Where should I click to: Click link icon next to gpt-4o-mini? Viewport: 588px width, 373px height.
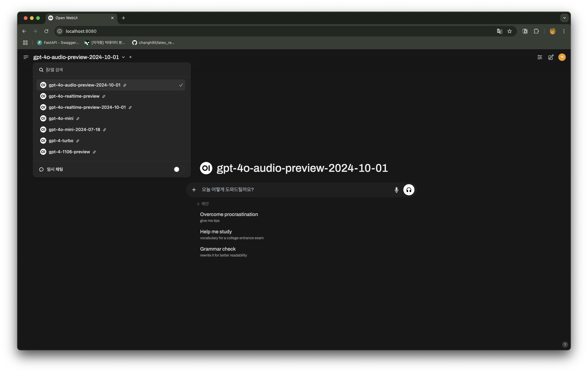click(x=78, y=119)
